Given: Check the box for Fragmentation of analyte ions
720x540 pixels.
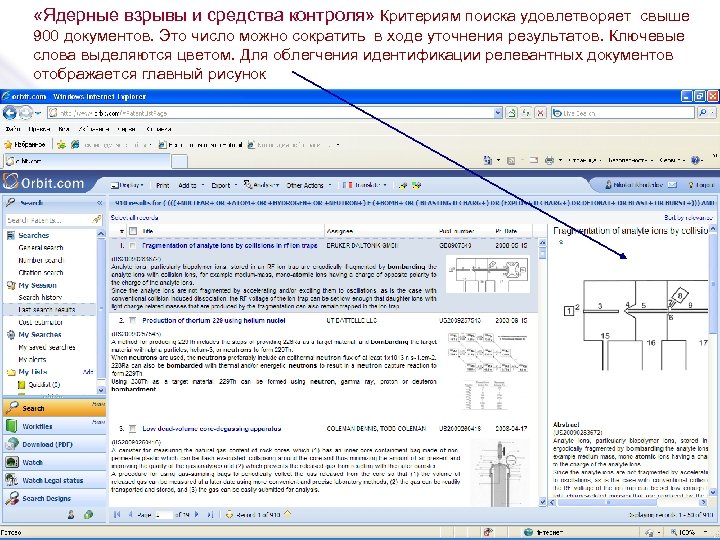Looking at the screenshot, I should pos(133,246).
